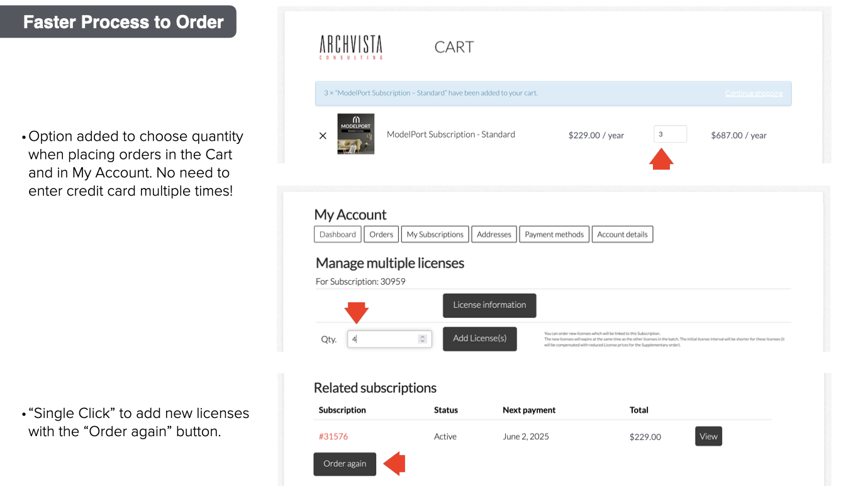This screenshot has height=504, width=858.
Task: Click the Subscription column header
Action: coord(342,410)
